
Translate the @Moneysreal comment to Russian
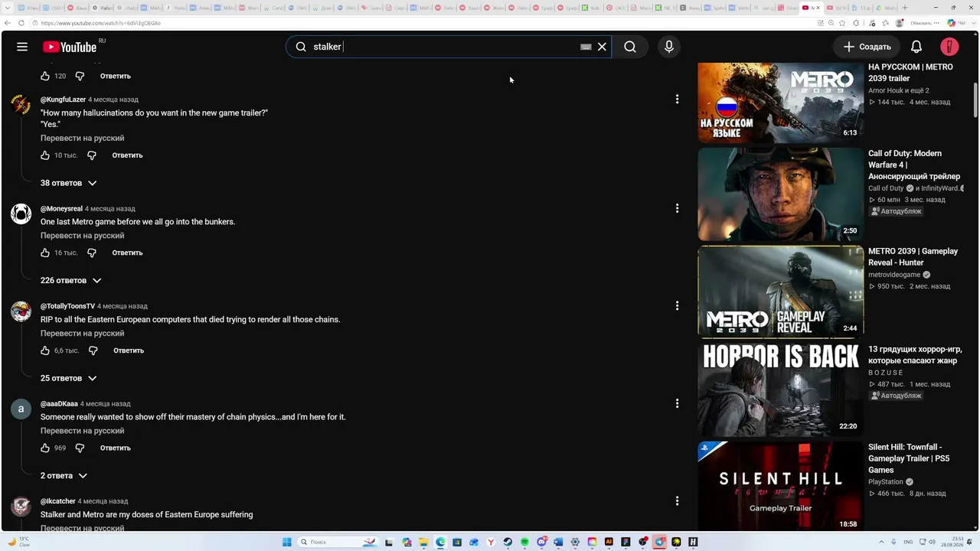(x=82, y=236)
